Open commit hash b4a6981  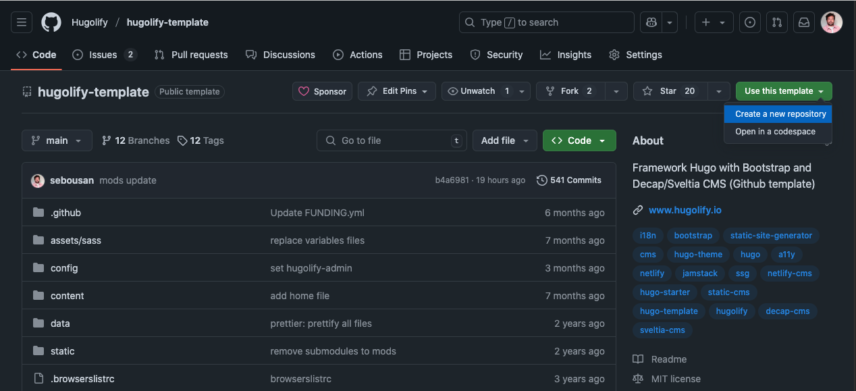coord(451,180)
